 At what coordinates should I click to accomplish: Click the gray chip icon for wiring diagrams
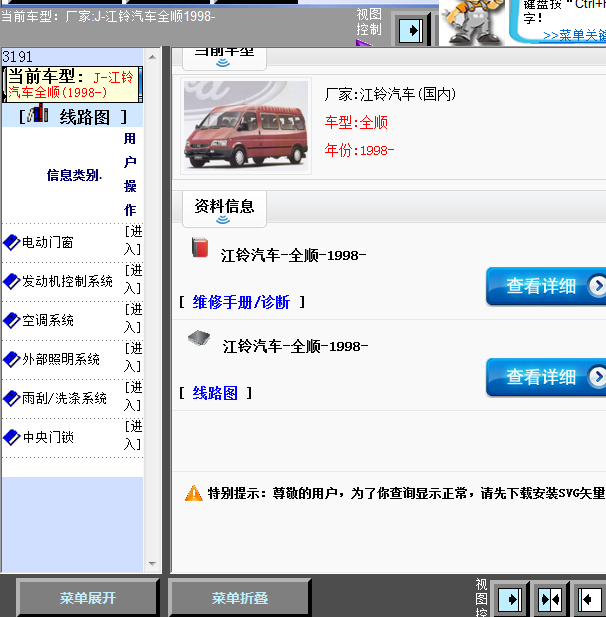(199, 338)
